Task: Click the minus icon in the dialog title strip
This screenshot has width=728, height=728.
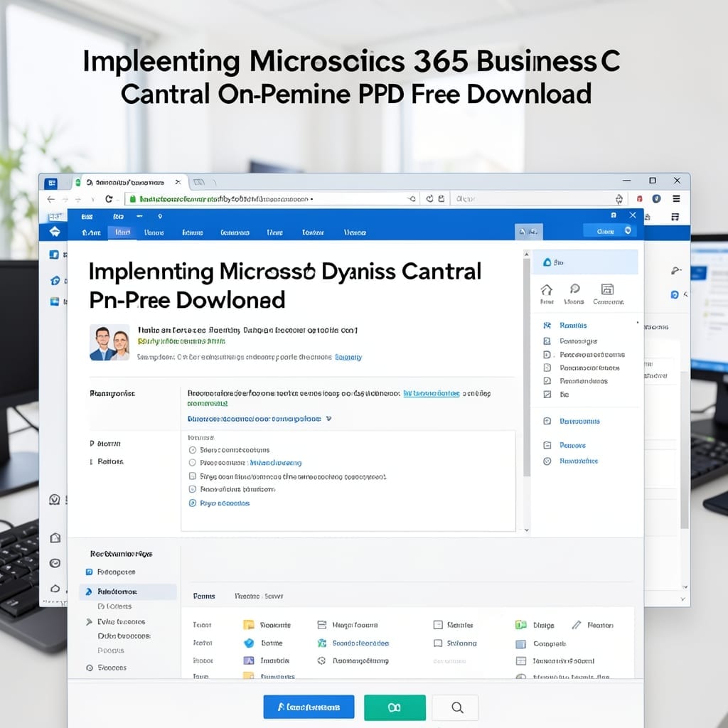Action: (x=140, y=216)
